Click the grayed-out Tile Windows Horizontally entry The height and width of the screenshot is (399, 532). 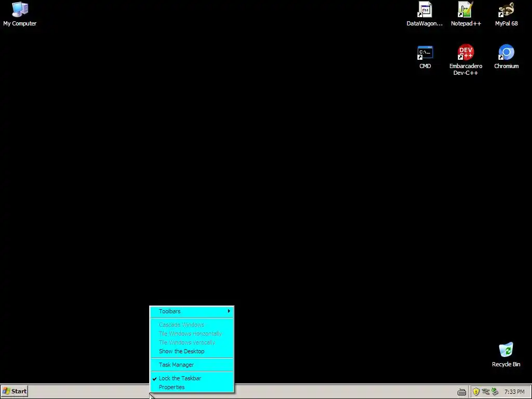pyautogui.click(x=192, y=334)
